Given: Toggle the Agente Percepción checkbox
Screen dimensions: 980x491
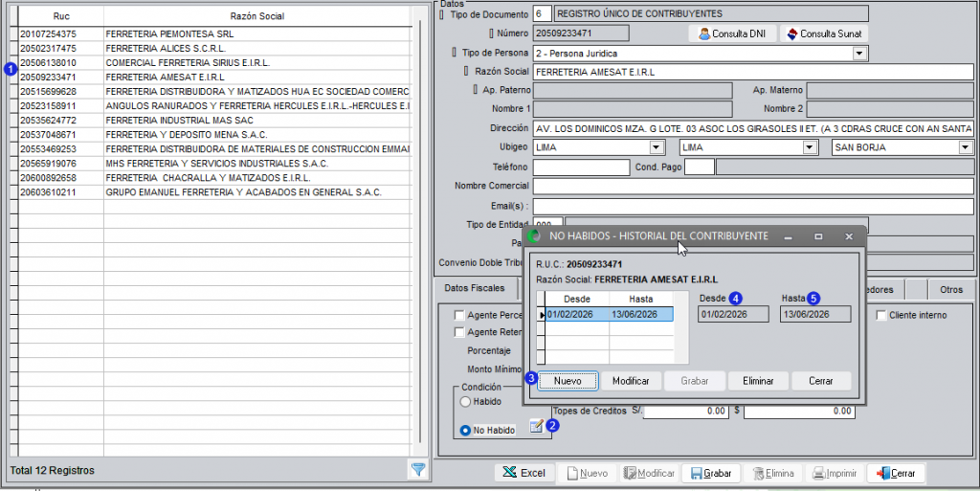Looking at the screenshot, I should (459, 316).
